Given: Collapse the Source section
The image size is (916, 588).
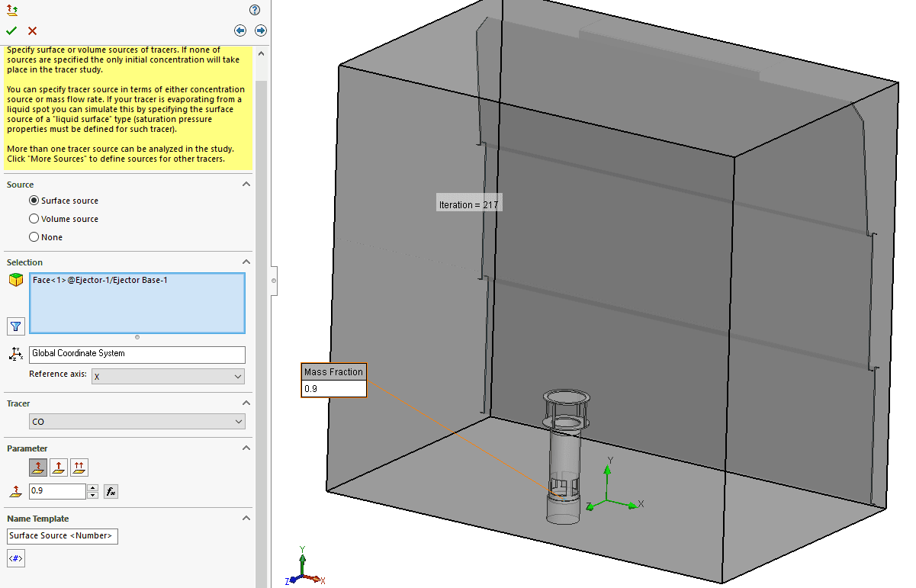Looking at the screenshot, I should (246, 185).
